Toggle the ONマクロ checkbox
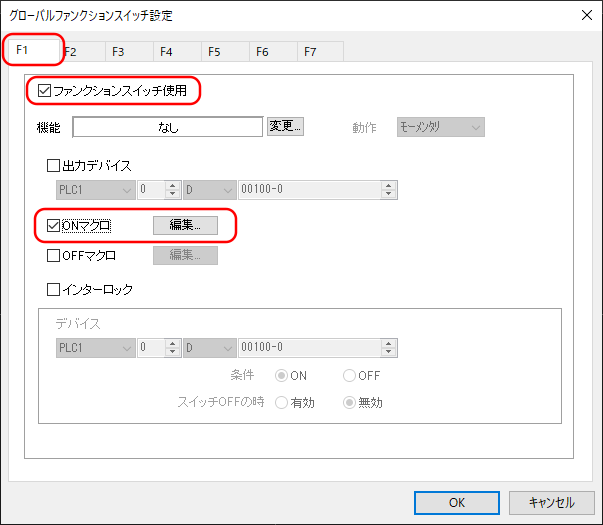The width and height of the screenshot is (603, 525). pyautogui.click(x=54, y=226)
